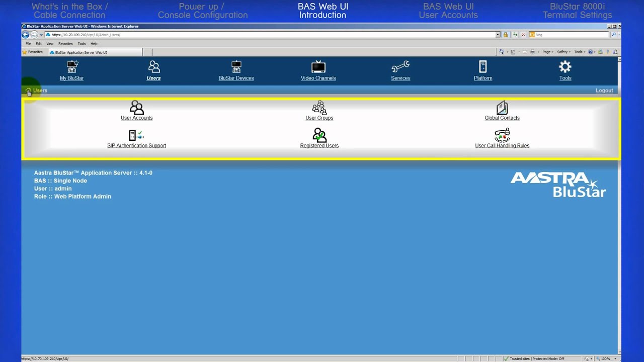Click the Read Mail envelope icon
644x362 pixels.
525,52
